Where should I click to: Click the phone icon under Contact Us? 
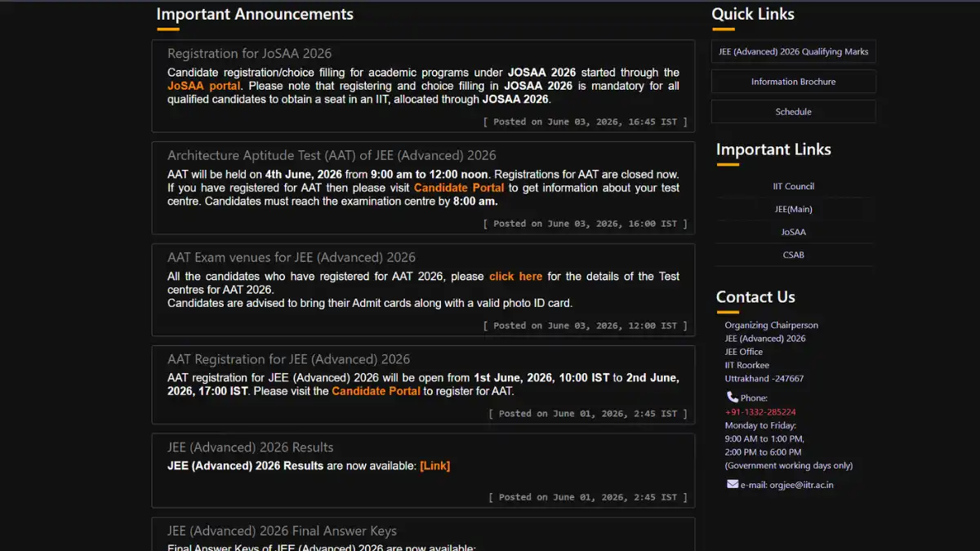point(733,398)
